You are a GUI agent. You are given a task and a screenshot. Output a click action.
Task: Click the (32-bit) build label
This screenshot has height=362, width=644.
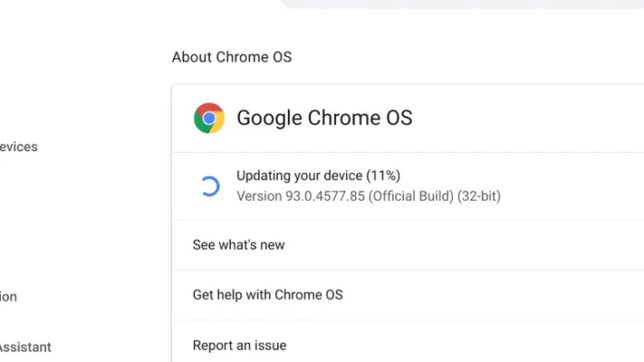pos(479,196)
